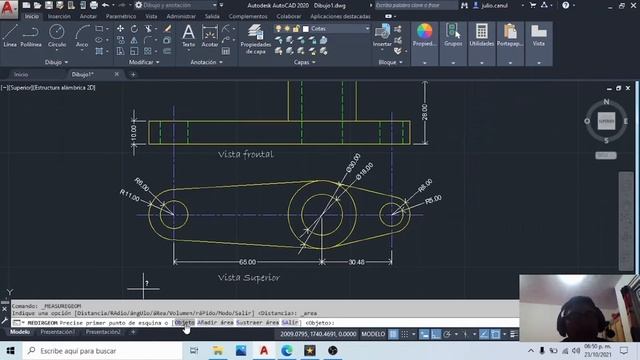Choose 'Añadir área' command option

(215, 322)
